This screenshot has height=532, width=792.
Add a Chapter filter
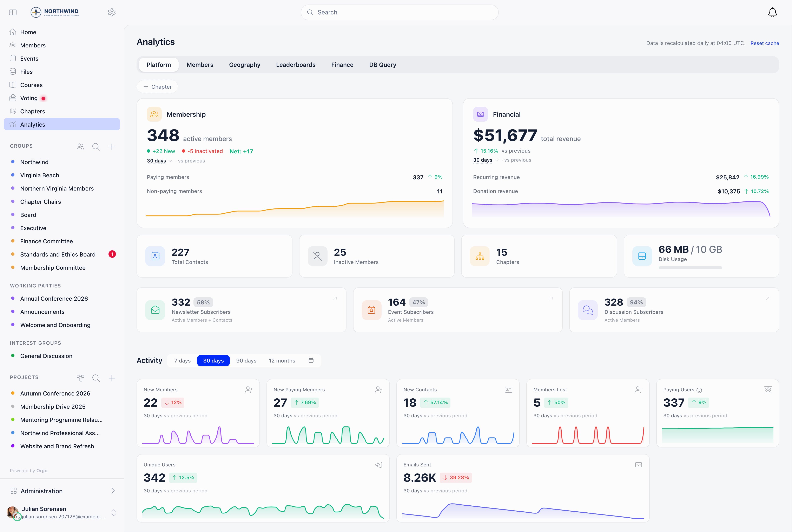pyautogui.click(x=157, y=87)
